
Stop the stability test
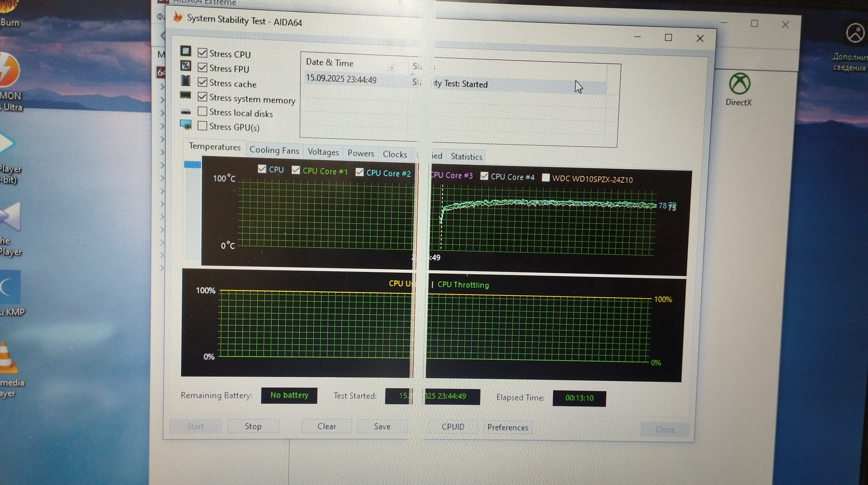click(x=253, y=426)
